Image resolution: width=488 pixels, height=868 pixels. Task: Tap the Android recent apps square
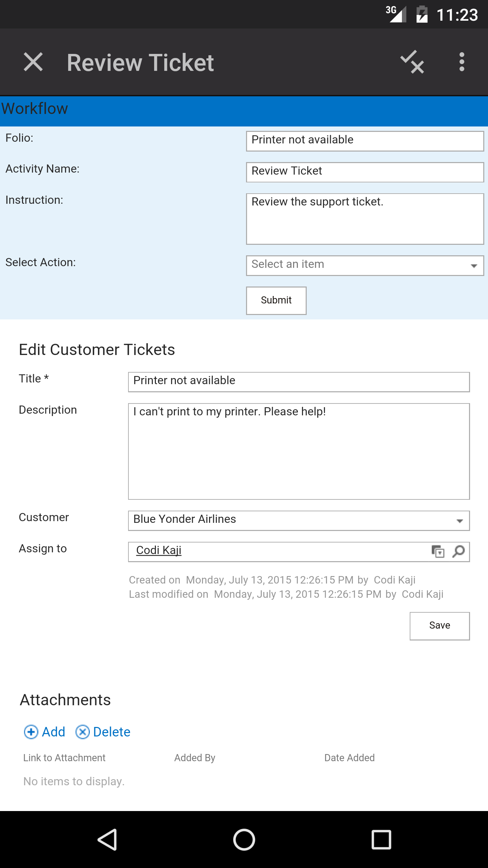(381, 840)
